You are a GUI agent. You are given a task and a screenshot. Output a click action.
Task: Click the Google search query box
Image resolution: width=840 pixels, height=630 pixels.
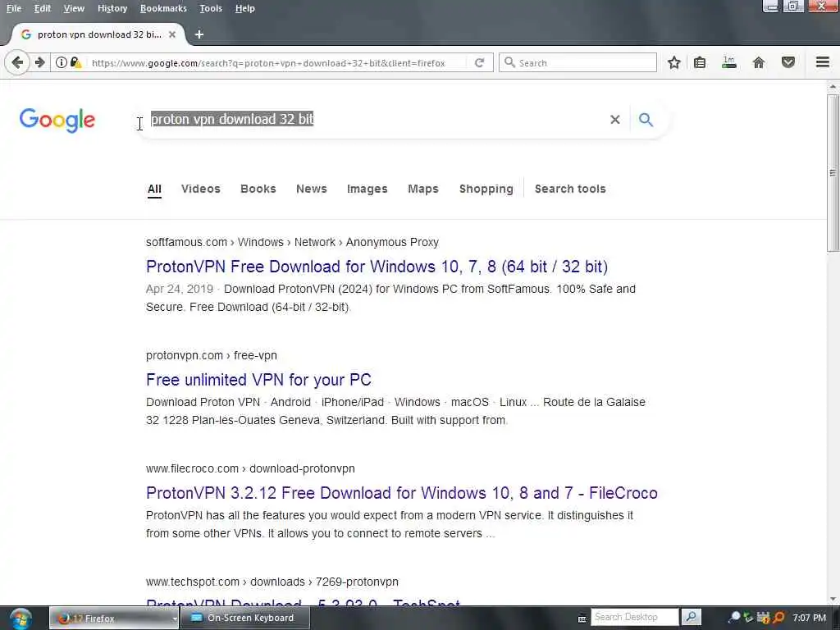(x=375, y=120)
